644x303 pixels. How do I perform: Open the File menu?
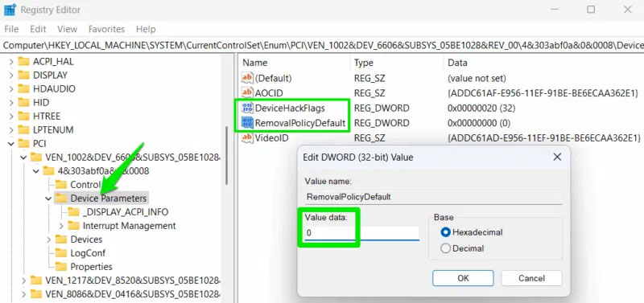[x=11, y=29]
